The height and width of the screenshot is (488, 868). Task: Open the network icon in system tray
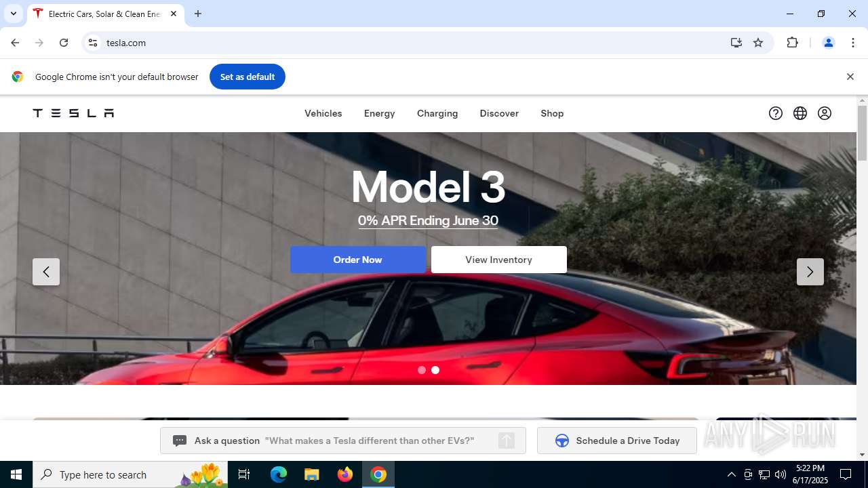click(x=764, y=474)
